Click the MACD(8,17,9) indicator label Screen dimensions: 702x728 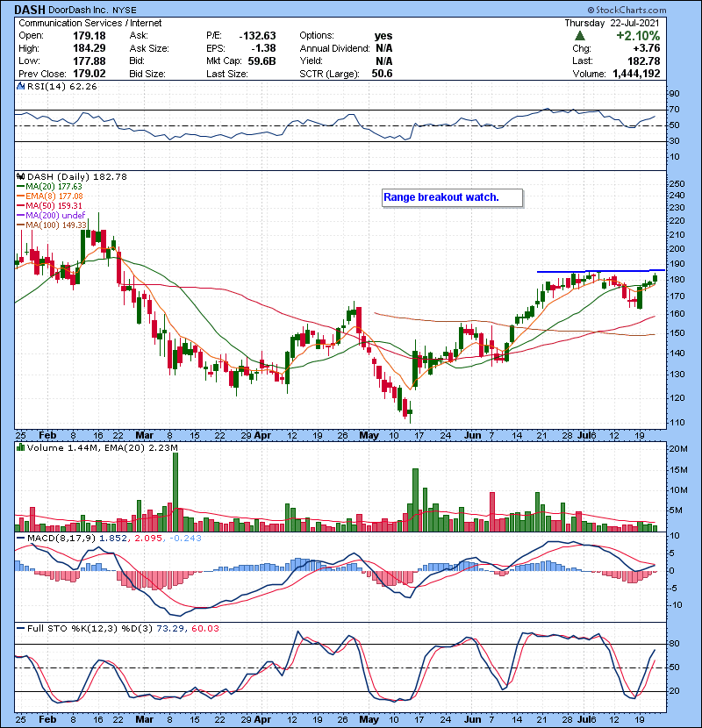pyautogui.click(x=61, y=539)
